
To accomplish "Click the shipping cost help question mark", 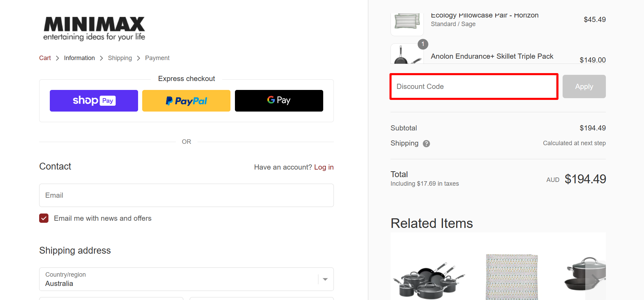I will tap(426, 143).
